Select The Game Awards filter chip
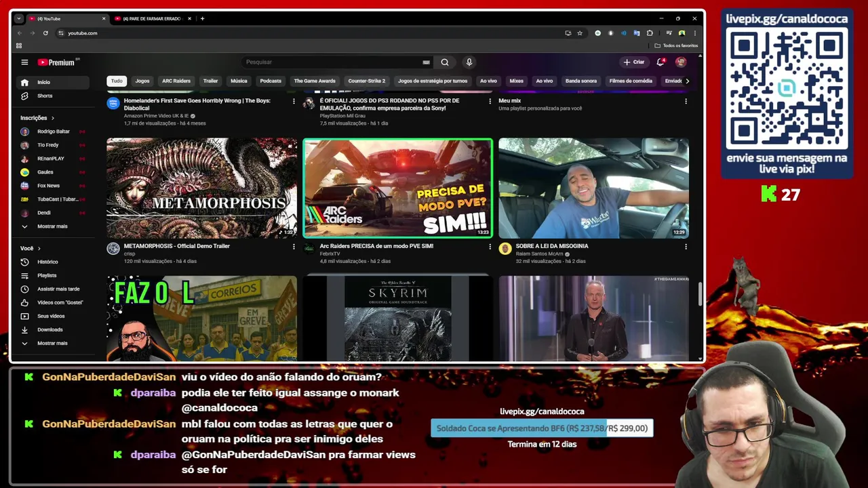The height and width of the screenshot is (488, 868). coord(315,81)
